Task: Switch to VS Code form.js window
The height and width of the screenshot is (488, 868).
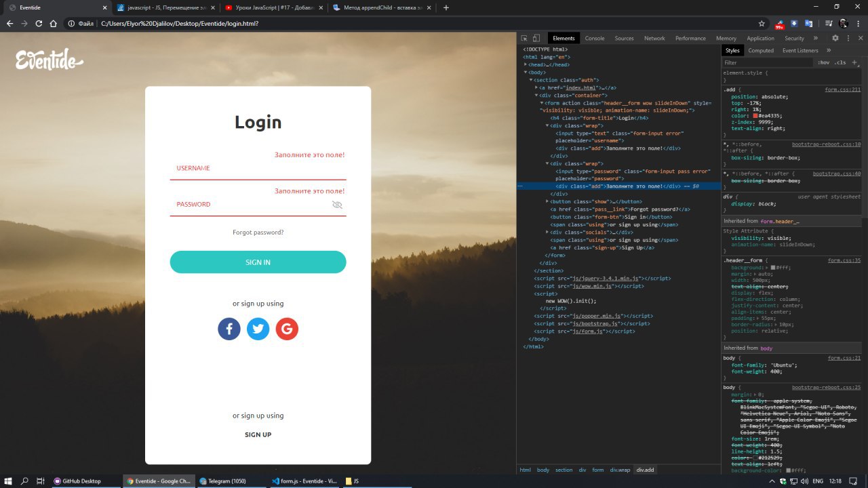Action: coord(304,481)
